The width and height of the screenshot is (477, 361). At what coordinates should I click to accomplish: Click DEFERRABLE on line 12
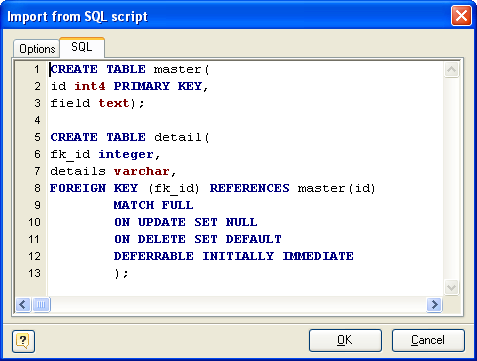(153, 256)
